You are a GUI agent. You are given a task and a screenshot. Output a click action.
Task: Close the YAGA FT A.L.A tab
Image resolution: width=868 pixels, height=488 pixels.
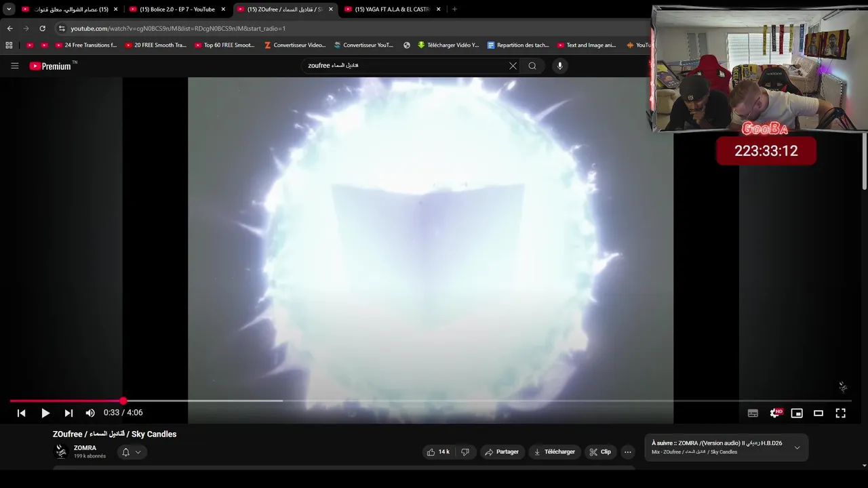coord(439,9)
